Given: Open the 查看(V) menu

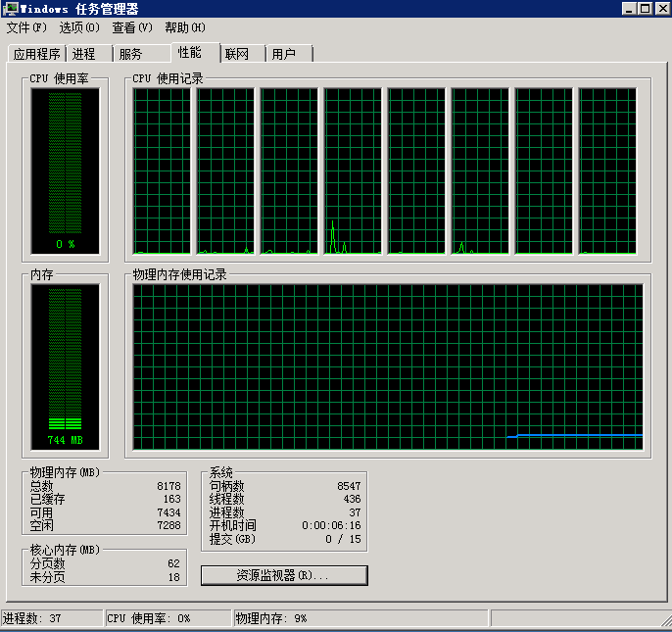Looking at the screenshot, I should [132, 27].
